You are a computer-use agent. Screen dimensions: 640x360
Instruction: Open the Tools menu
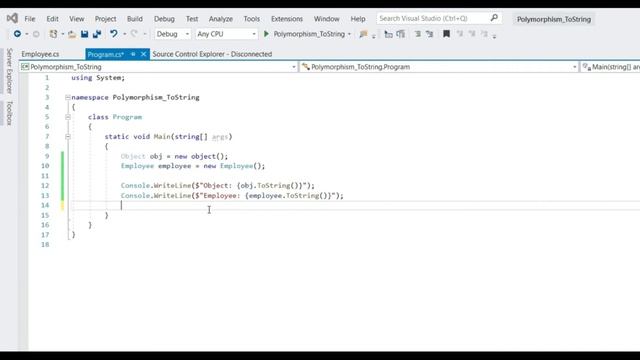(x=251, y=19)
